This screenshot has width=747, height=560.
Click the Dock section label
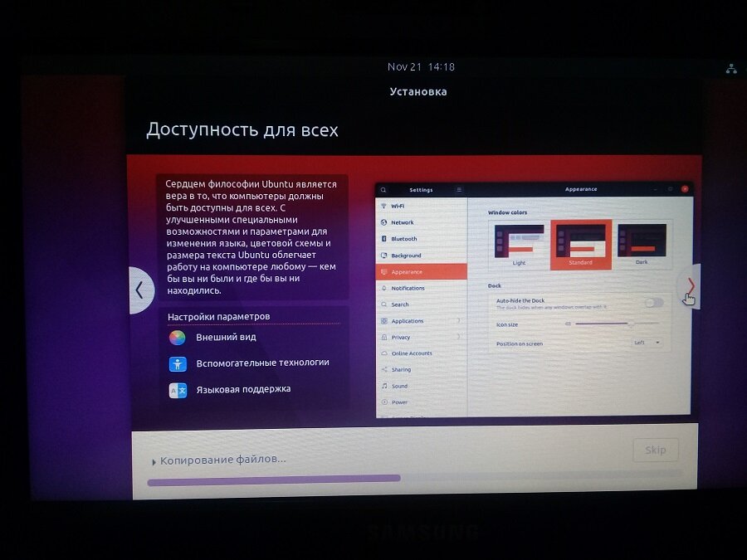click(x=495, y=285)
